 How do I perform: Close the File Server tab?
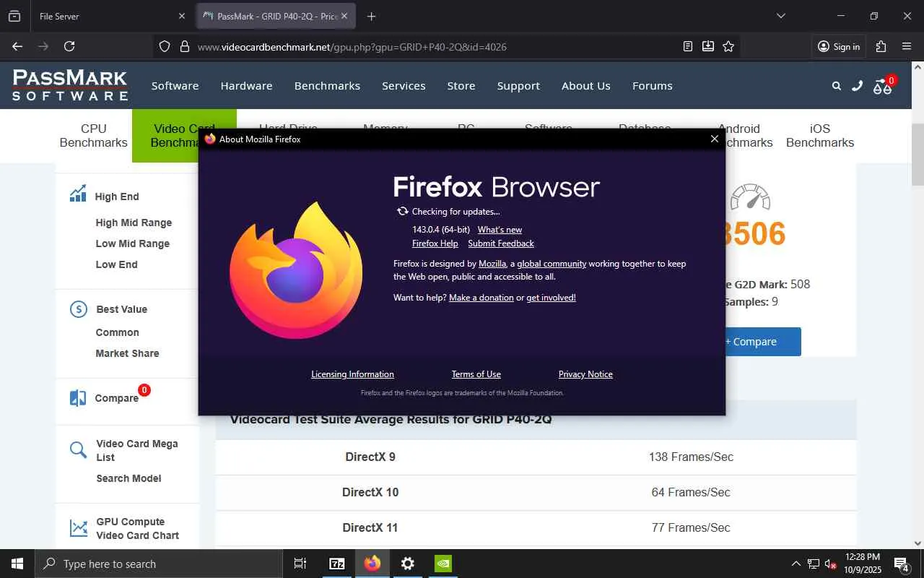182,16
